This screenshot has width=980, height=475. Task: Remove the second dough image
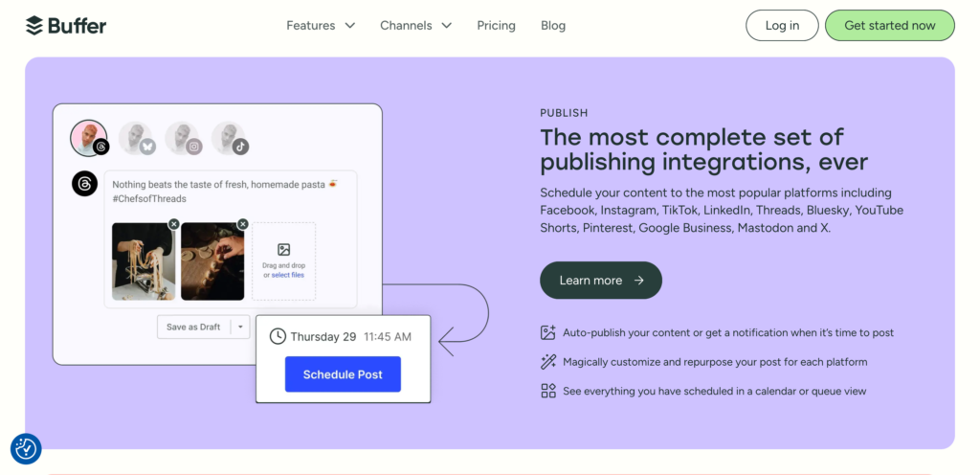coord(243,224)
